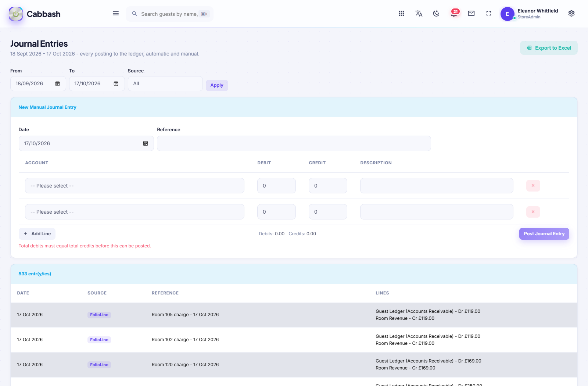
Task: Click the FolioLine badge for Room 120
Action: coord(99,365)
